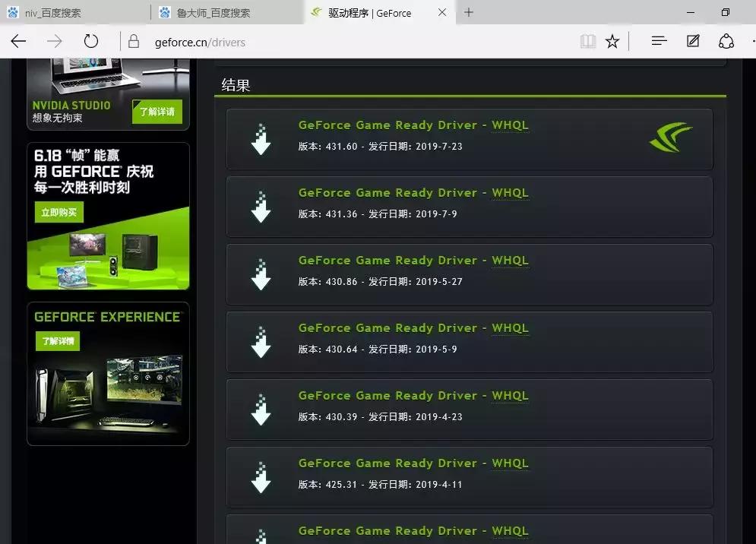Open a new browser tab
Viewport: 756px width, 544px height.
pyautogui.click(x=467, y=12)
